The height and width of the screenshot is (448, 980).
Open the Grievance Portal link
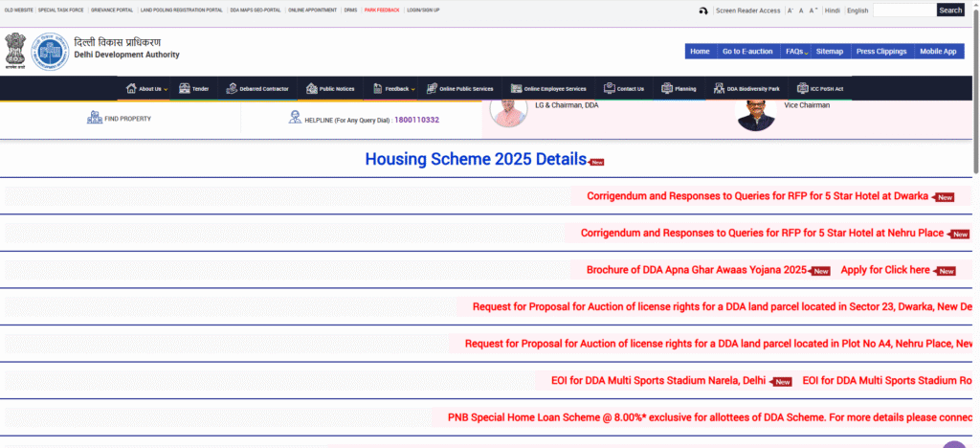coord(112,10)
